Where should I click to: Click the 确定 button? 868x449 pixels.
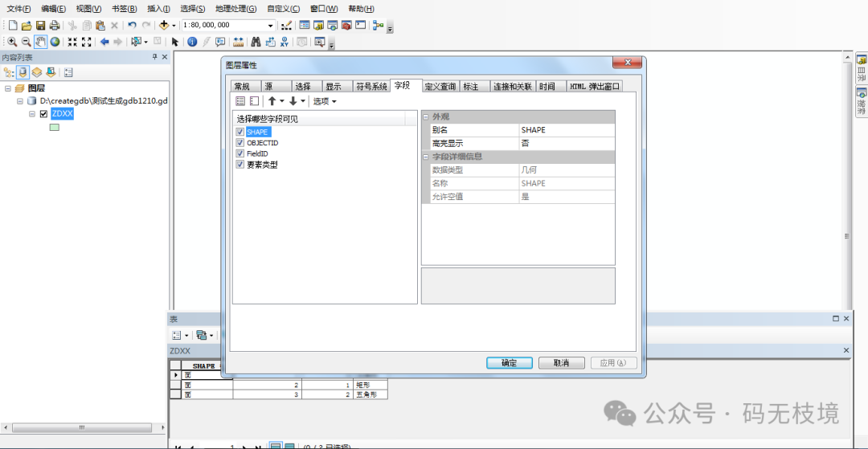(510, 363)
